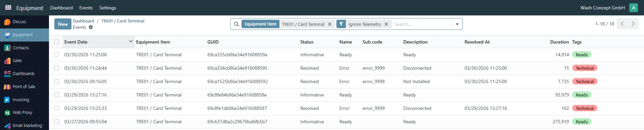Viewport: 644px width, 130px height.
Task: Select the 03/30/2026 09:16:05 event checkbox
Action: click(57, 81)
